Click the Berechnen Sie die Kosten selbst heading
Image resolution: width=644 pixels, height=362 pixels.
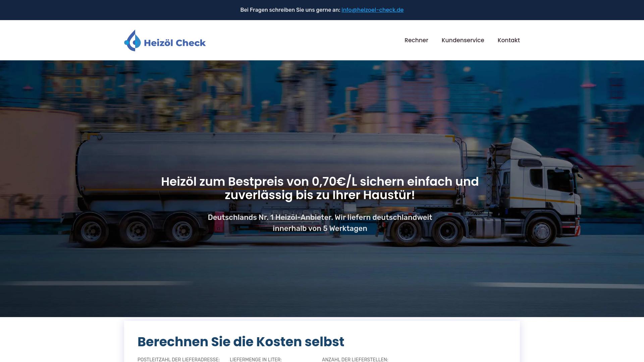click(240, 342)
